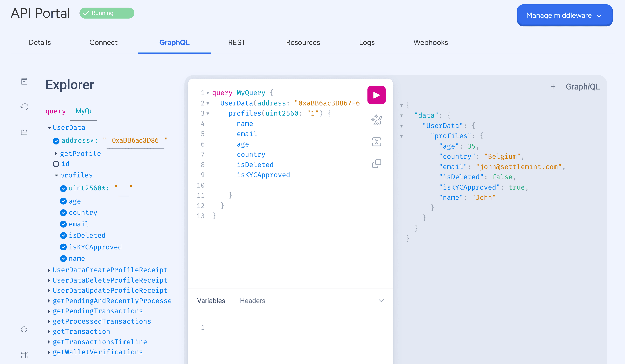This screenshot has height=364, width=625.
Task: Uncheck the country field
Action: [x=63, y=213]
